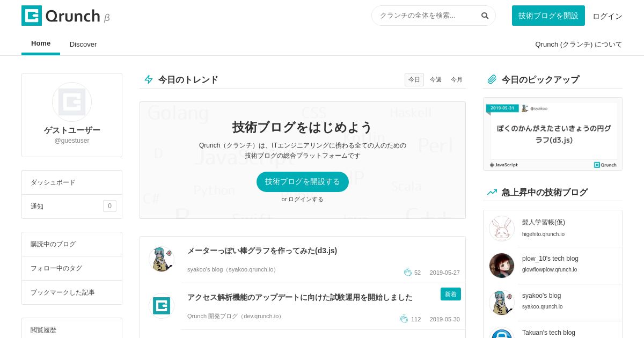
Task: Open the Home tab
Action: [x=41, y=43]
